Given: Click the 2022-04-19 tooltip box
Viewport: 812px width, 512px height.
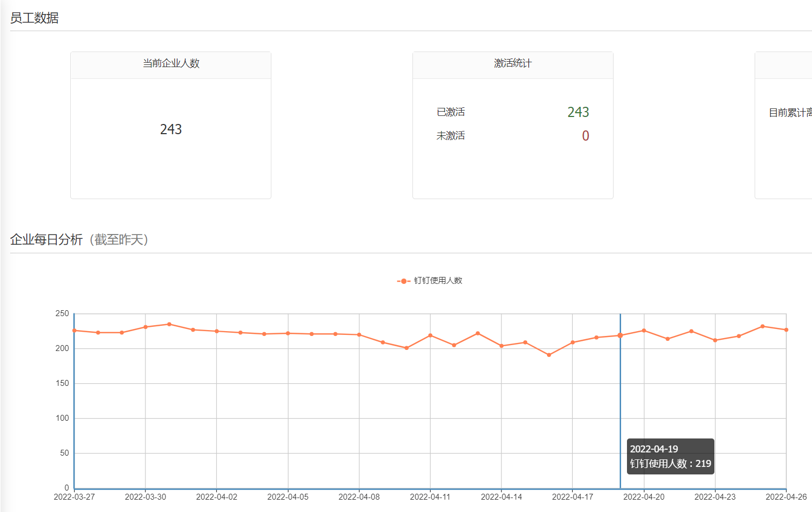Looking at the screenshot, I should (670, 456).
